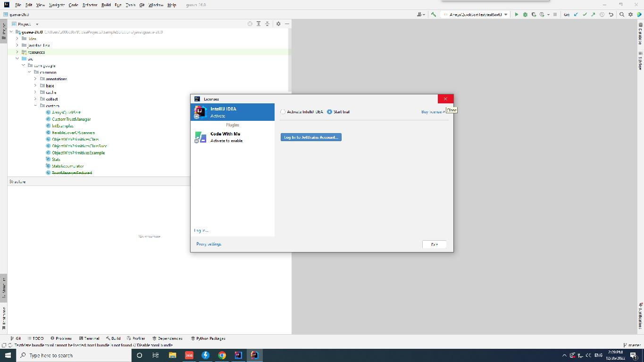Hide the Project tool window
This screenshot has width=644, height=362.
[x=287, y=24]
